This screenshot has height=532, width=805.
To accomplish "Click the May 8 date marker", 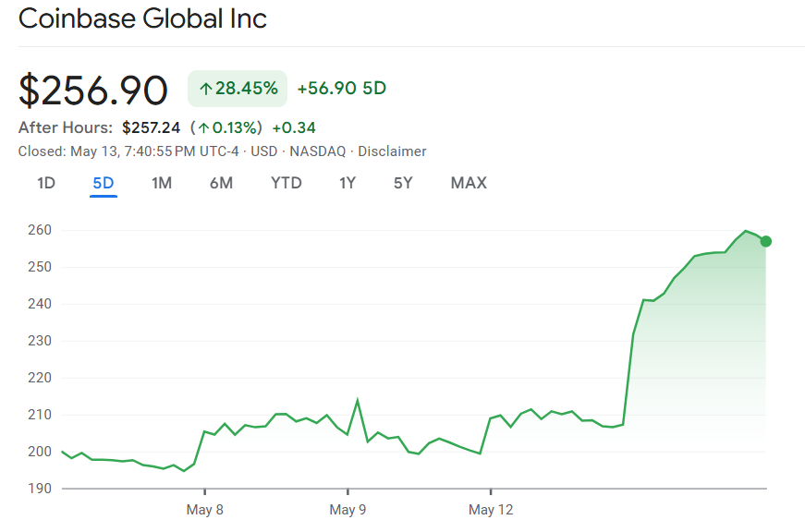I will 204,510.
